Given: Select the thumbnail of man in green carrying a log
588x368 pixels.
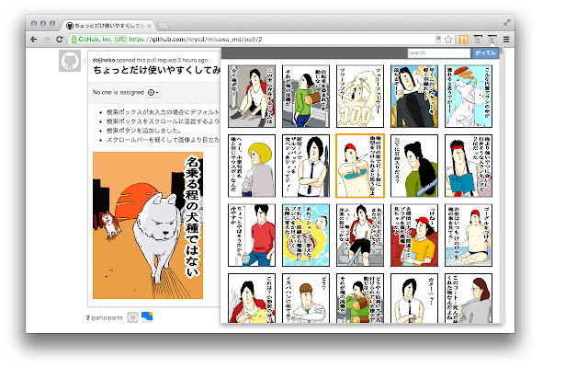Looking at the screenshot, I should click(x=306, y=96).
